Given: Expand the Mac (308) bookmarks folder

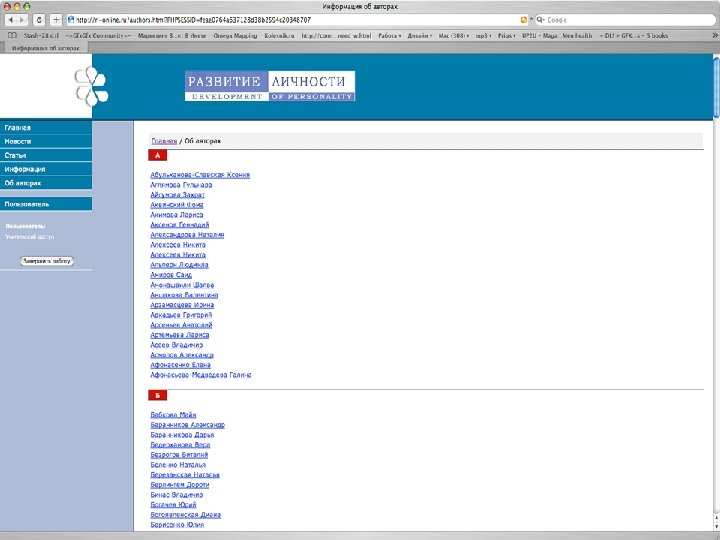Looking at the screenshot, I should 454,35.
